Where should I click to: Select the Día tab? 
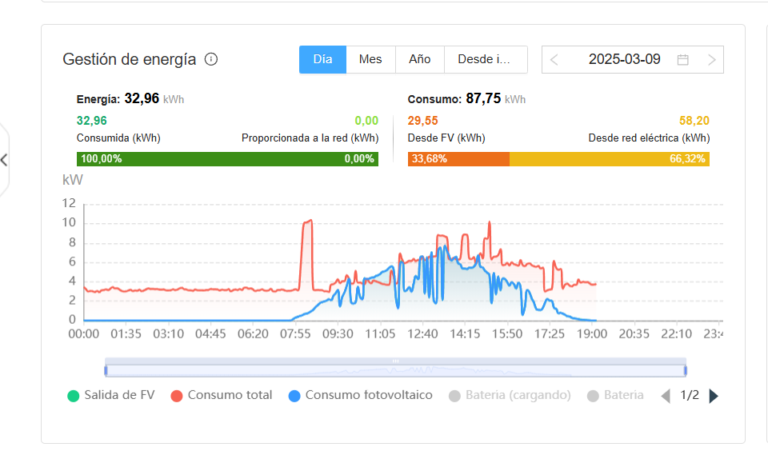pos(322,59)
